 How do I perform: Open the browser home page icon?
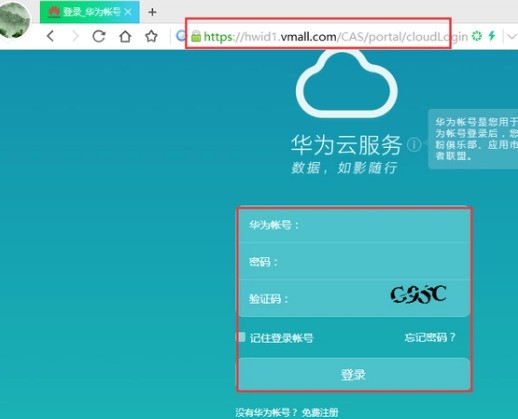pyautogui.click(x=125, y=36)
